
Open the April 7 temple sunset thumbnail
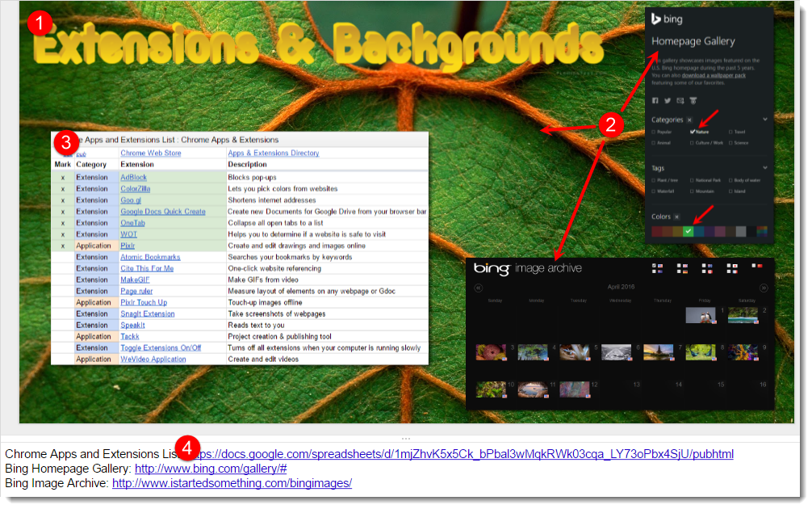(x=658, y=352)
